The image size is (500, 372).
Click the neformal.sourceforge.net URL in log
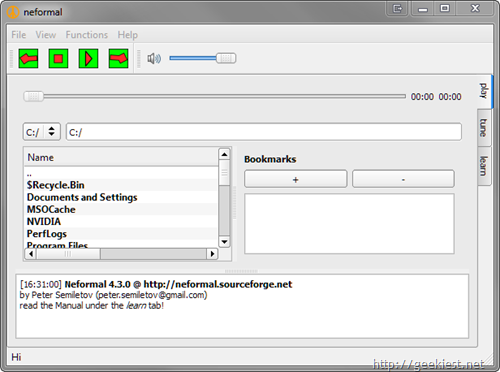218,284
